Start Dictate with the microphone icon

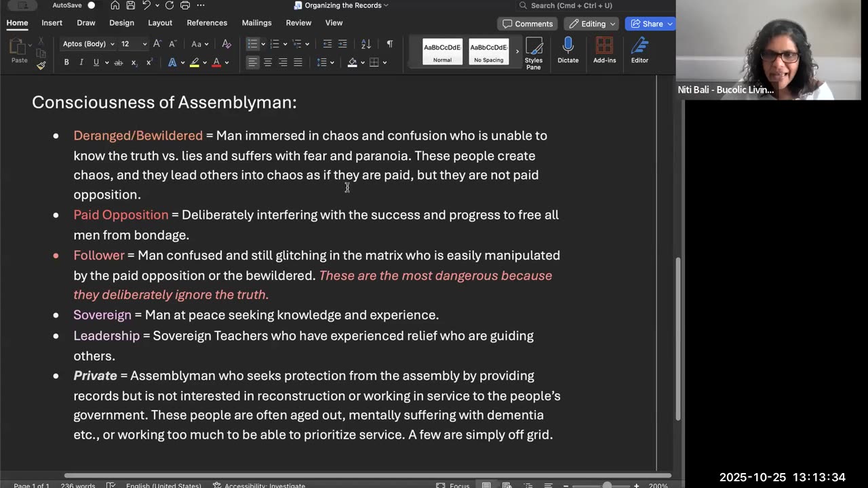tap(568, 51)
